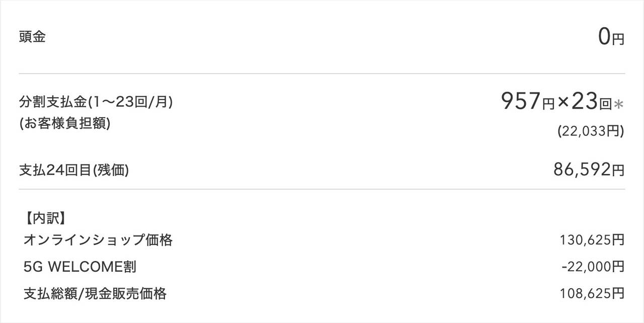Select the 108,625円 total price
The height and width of the screenshot is (323, 644).
pyautogui.click(x=592, y=294)
